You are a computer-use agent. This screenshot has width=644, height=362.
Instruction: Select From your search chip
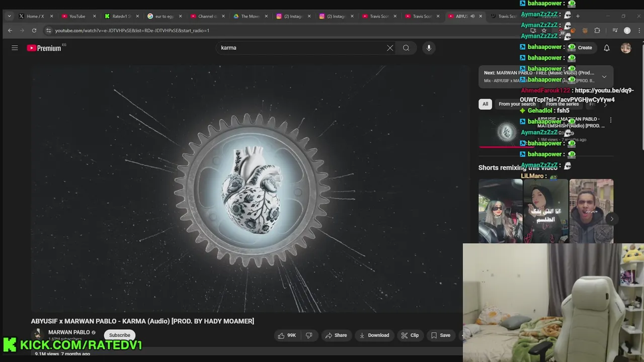point(517,104)
